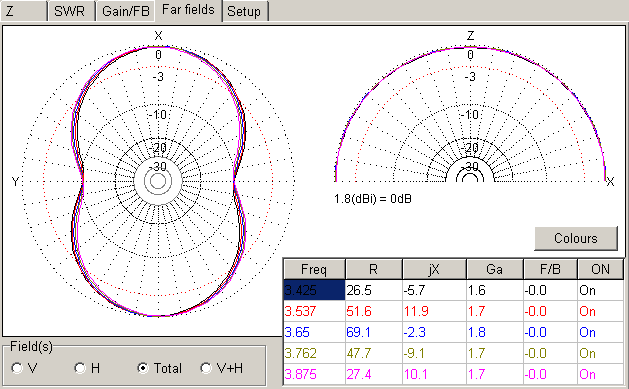Image resolution: width=629 pixels, height=389 pixels.
Task: Click Ga value 1.7 in 3.537 row
Action: [495, 311]
